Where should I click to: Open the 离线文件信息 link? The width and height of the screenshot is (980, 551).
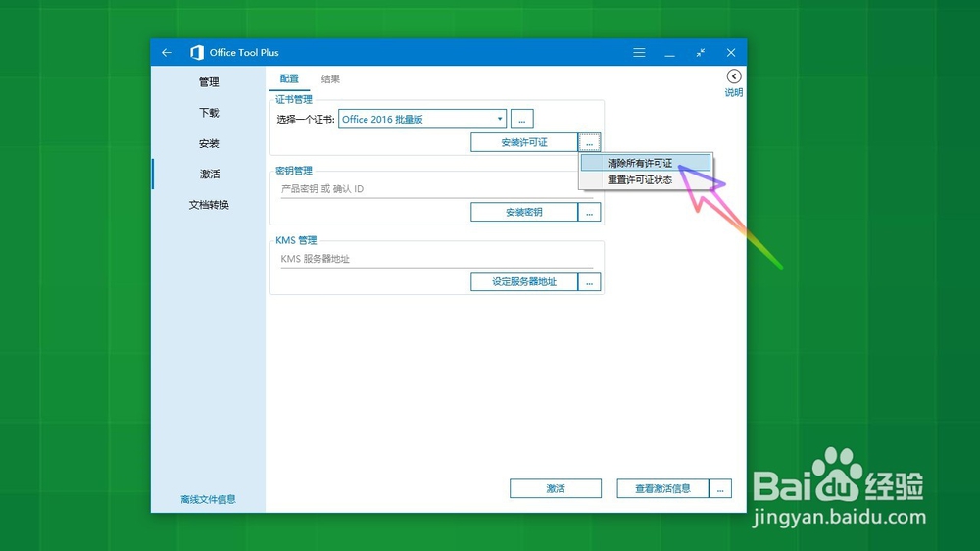click(208, 499)
